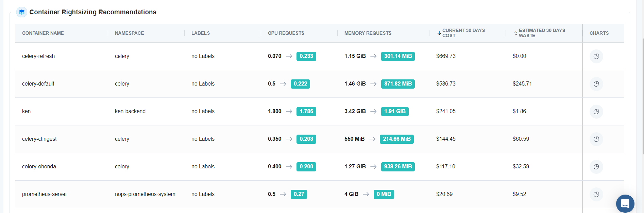Click the Container Name column header

[x=43, y=33]
